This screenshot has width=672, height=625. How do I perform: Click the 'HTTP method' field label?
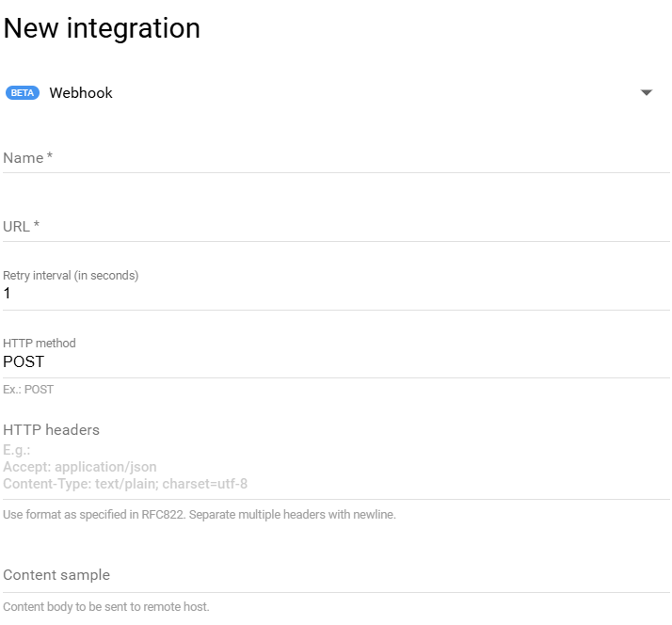click(40, 344)
